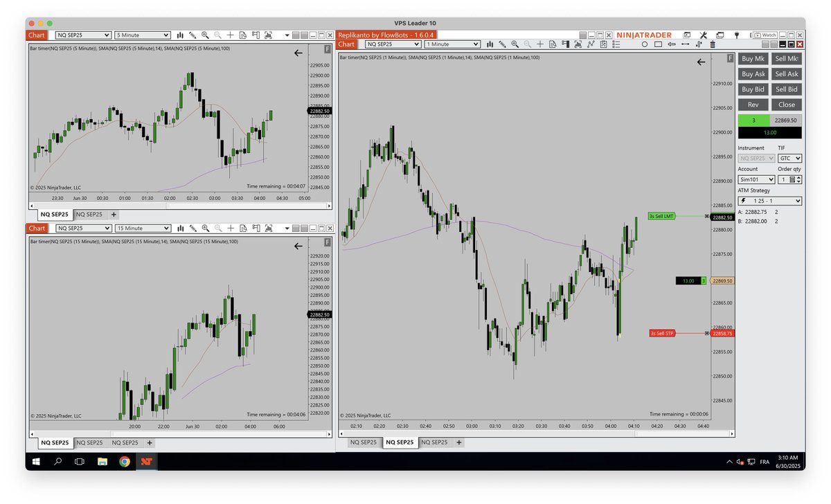Image resolution: width=831 pixels, height=504 pixels.
Task: Add new tab in 15 Minute chart window
Action: click(150, 442)
